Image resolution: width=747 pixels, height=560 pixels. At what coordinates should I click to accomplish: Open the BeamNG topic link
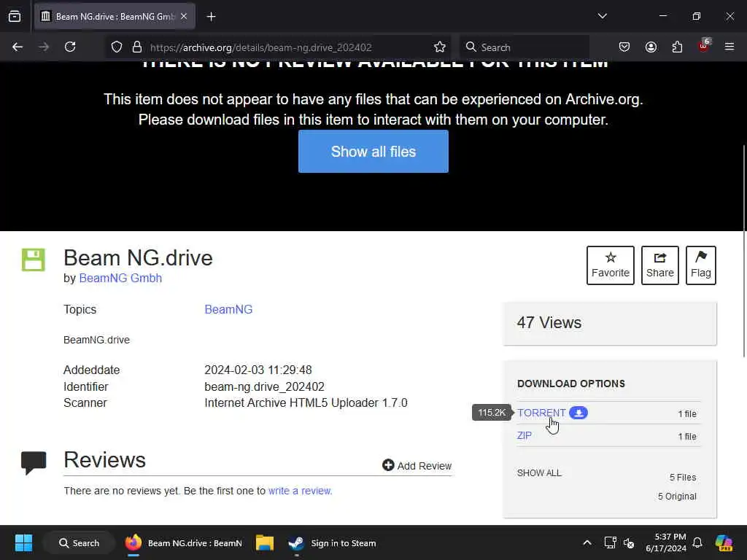pos(228,309)
